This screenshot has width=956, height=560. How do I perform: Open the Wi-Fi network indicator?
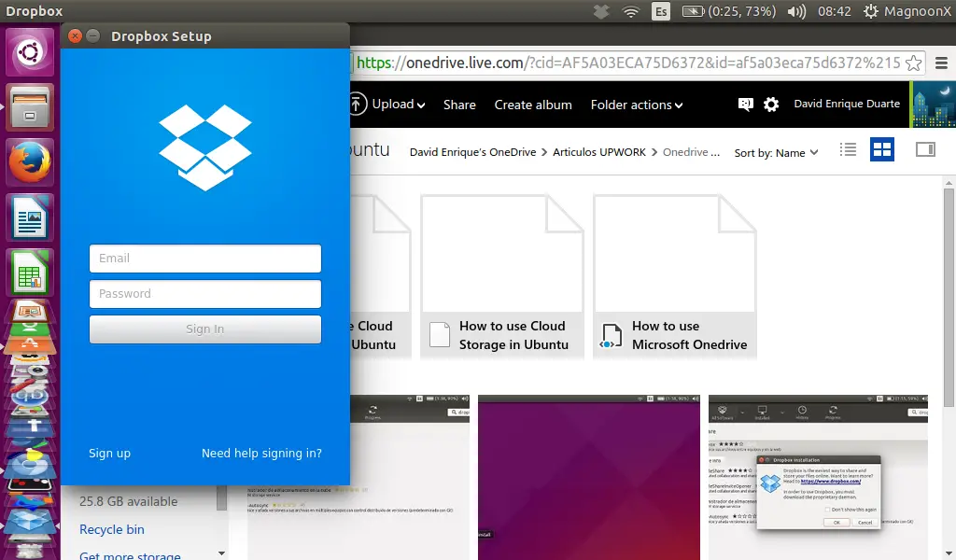tap(630, 11)
